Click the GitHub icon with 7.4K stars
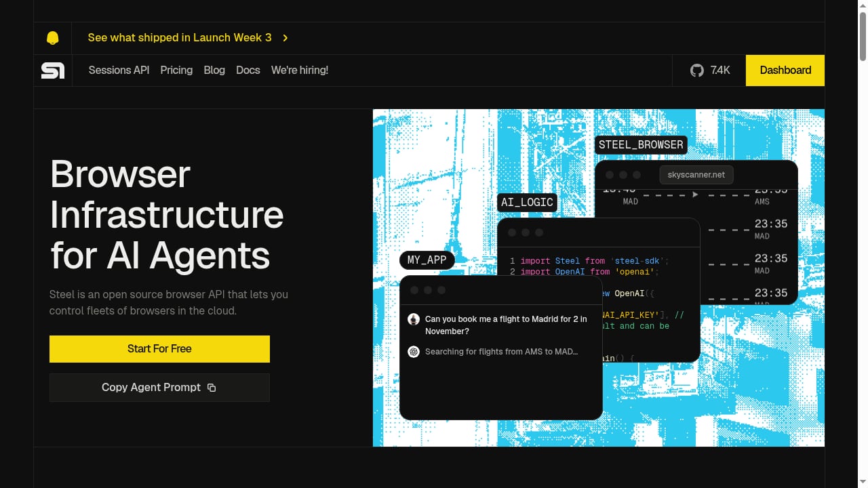Image resolution: width=868 pixels, height=488 pixels. (x=697, y=70)
